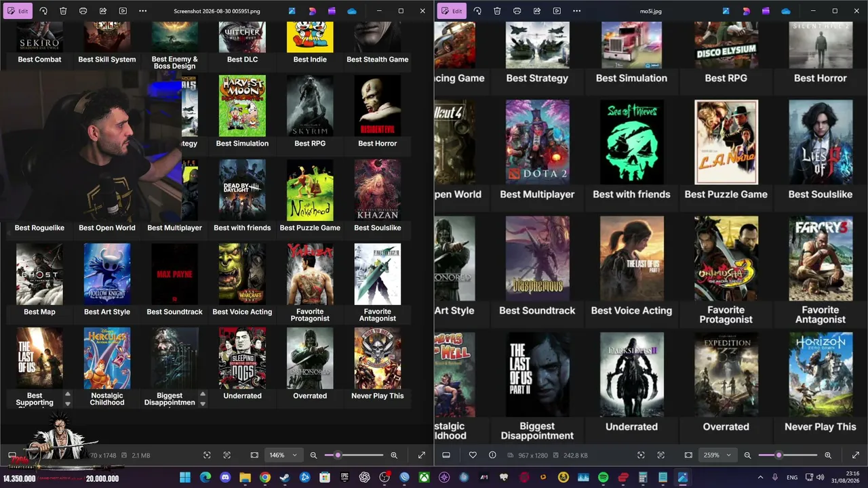The image size is (868, 488).
Task: Start slideshow in the mo5i.jpg window
Action: [557, 11]
